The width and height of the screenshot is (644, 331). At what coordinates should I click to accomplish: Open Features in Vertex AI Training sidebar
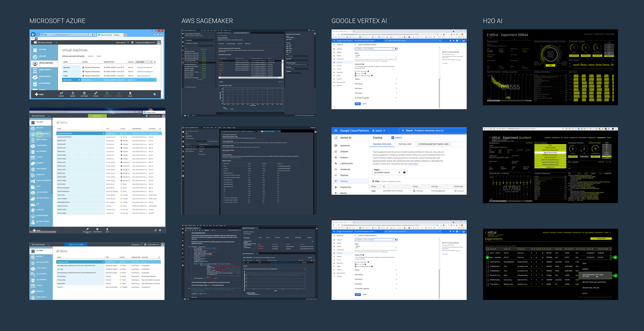344,157
